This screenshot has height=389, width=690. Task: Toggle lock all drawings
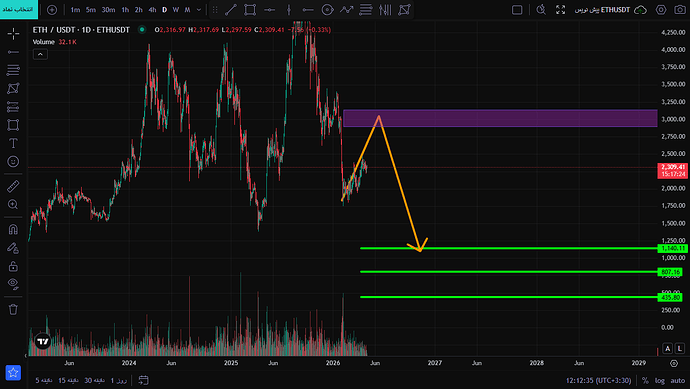click(x=13, y=266)
